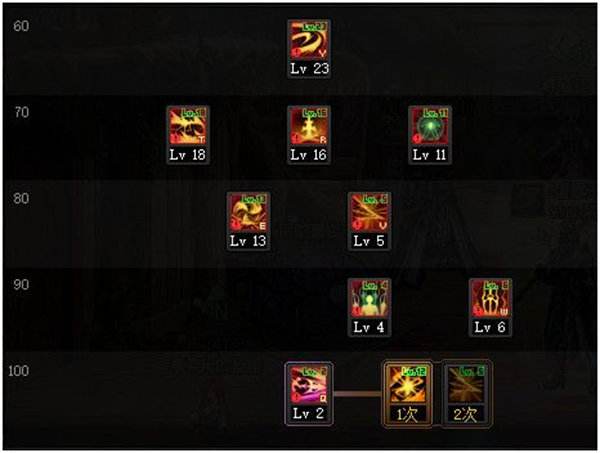The height and width of the screenshot is (453, 600).
Task: Click the Lv 5 slashing skill icon
Action: 369,212
